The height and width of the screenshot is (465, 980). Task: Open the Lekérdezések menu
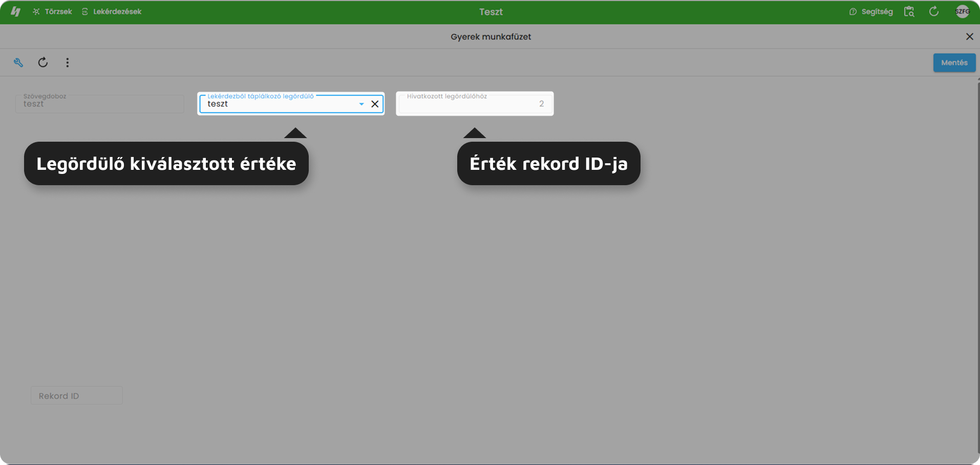click(112, 11)
